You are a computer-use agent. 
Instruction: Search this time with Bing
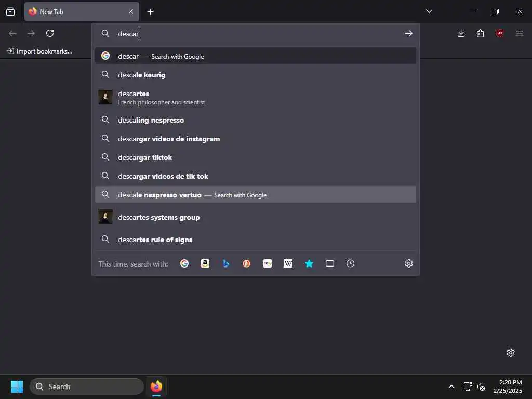[x=226, y=263]
